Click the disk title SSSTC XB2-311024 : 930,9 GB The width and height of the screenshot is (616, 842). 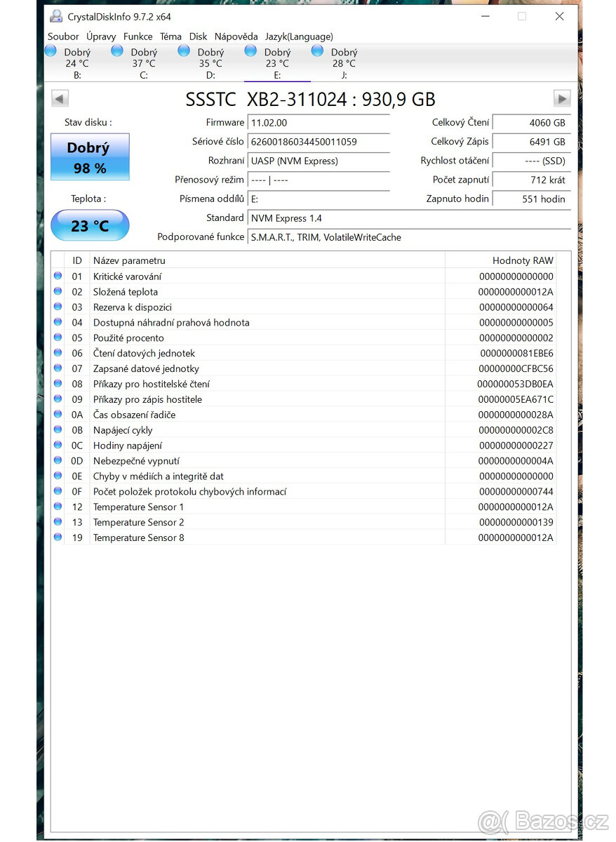[x=311, y=99]
